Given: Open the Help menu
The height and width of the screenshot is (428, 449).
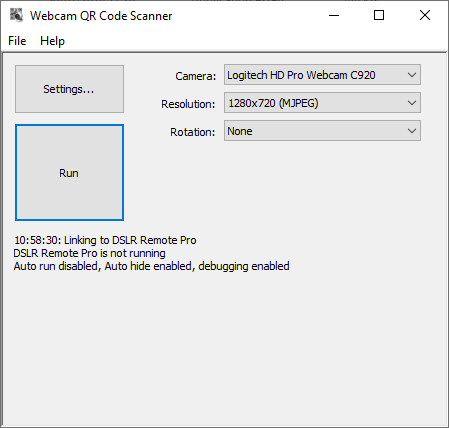Looking at the screenshot, I should click(x=52, y=41).
